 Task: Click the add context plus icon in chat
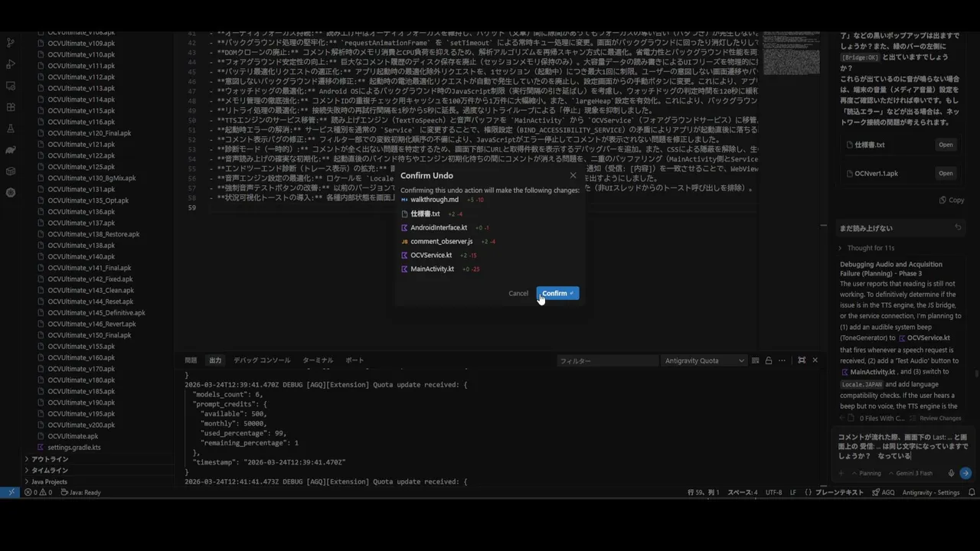point(841,473)
